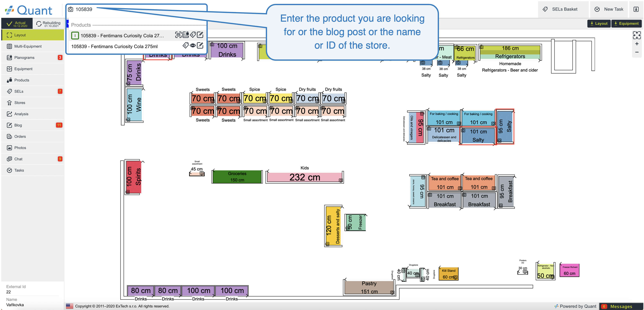
Task: Click green status icon beside first product result
Action: coord(75,35)
